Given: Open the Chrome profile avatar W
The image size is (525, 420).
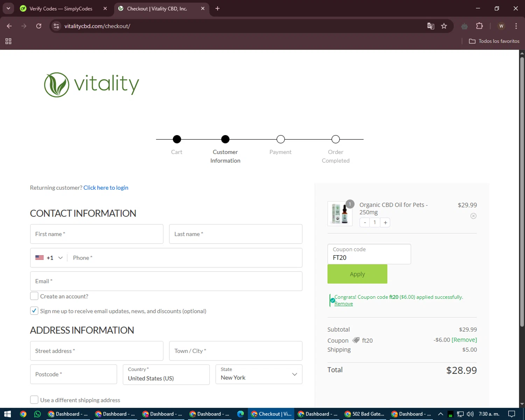Looking at the screenshot, I should point(501,26).
